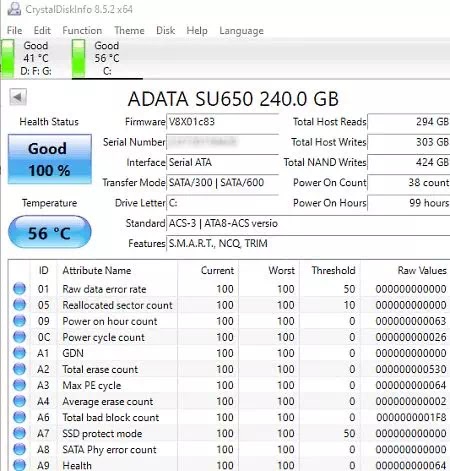Select the 'Reallocated sector count' attribute name
Image resolution: width=450 pixels, height=471 pixels.
click(117, 305)
